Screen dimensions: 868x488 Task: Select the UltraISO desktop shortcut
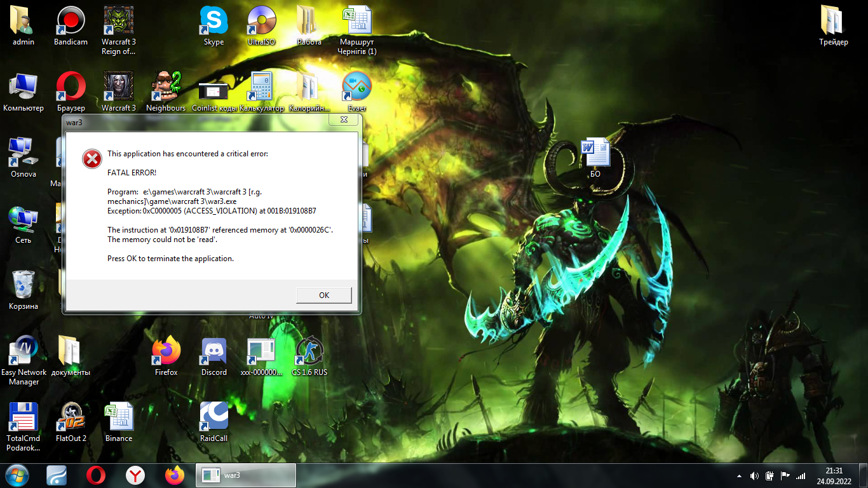(x=261, y=26)
